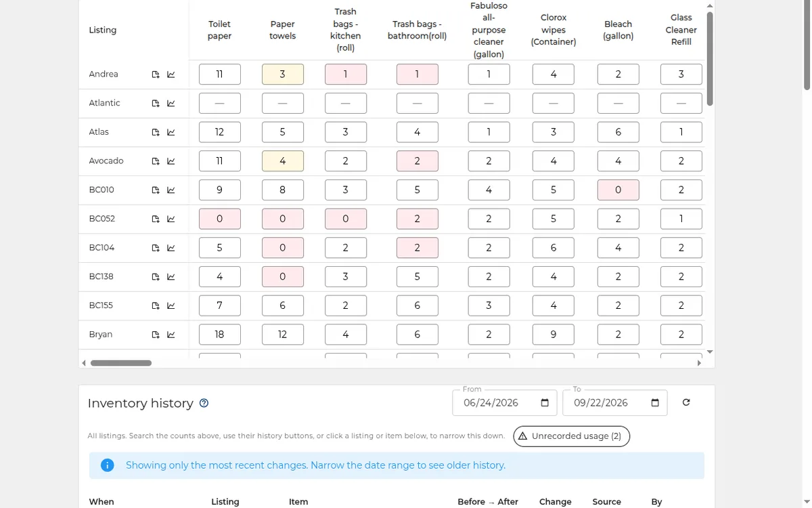This screenshot has width=812, height=508.
Task: Edit Atlas Bleach count
Action: [x=618, y=132]
